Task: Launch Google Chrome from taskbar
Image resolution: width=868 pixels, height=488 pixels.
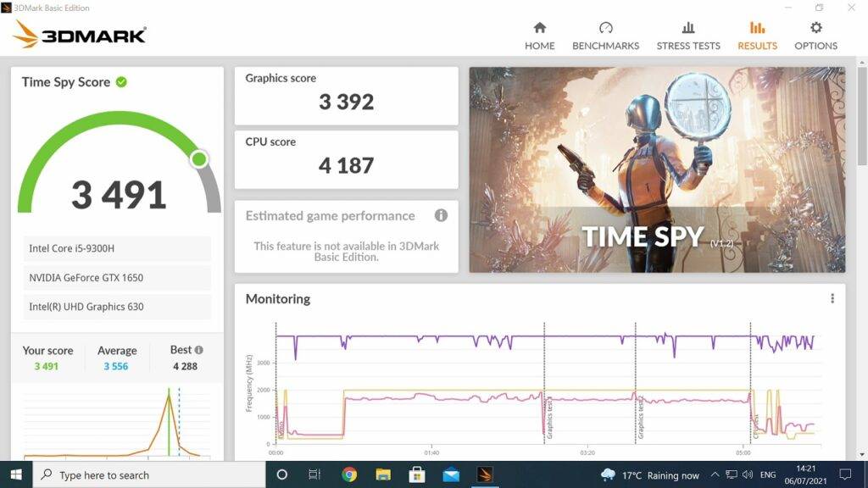Action: pyautogui.click(x=349, y=474)
